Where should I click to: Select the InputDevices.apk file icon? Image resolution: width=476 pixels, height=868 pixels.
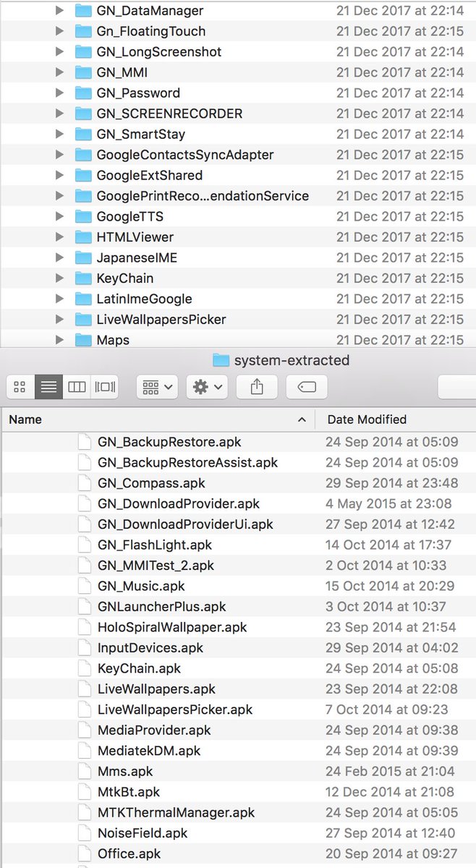click(85, 647)
